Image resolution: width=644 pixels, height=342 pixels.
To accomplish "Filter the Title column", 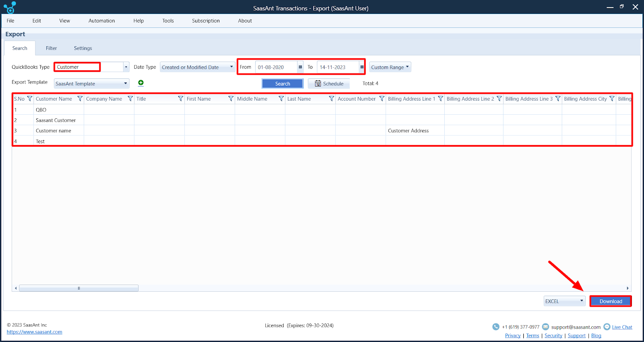I will coord(180,99).
